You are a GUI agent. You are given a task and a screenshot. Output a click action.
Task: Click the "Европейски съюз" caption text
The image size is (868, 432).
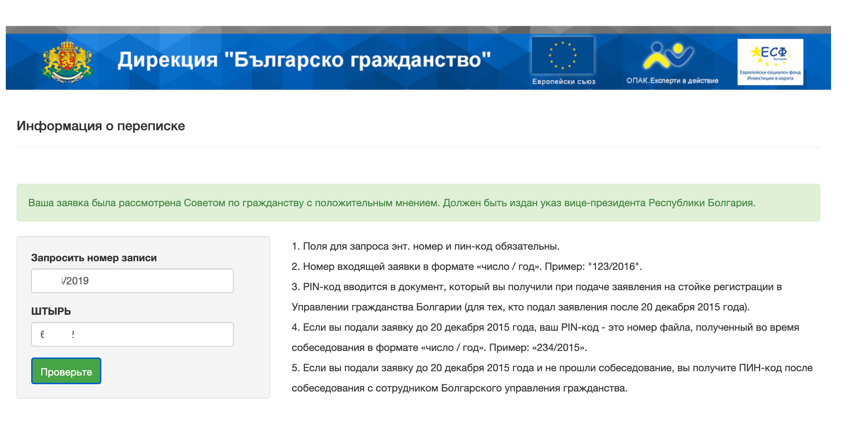pyautogui.click(x=564, y=82)
